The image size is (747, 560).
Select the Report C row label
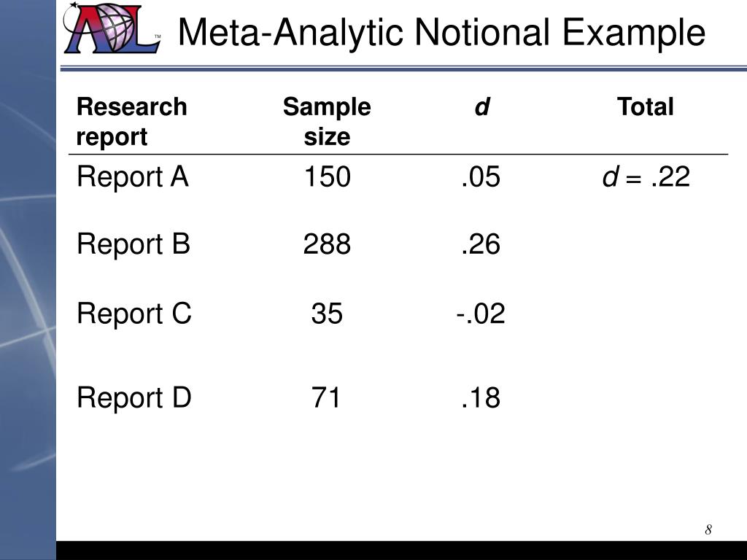coord(134,314)
